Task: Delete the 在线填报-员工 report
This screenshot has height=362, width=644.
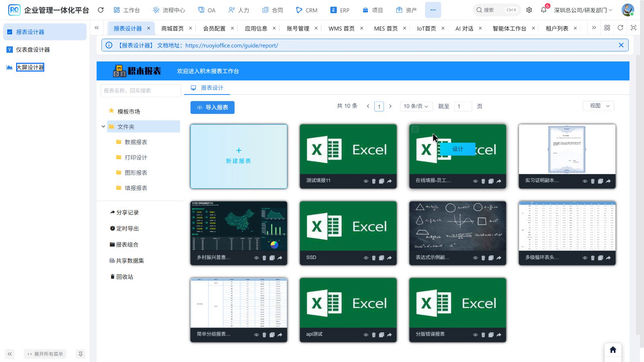Action: (x=483, y=181)
